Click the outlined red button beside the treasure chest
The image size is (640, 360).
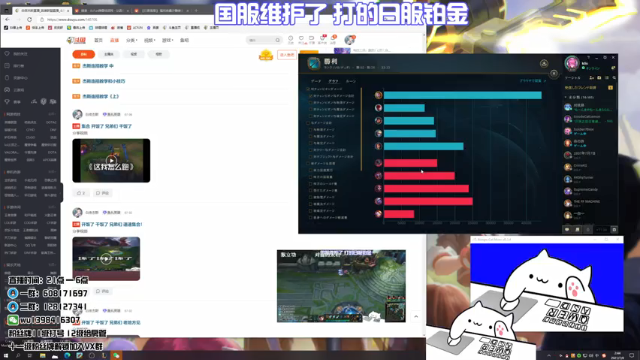click(287, 55)
